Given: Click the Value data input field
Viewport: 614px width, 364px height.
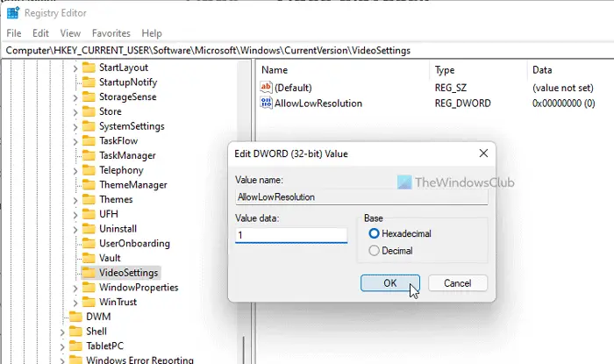Looking at the screenshot, I should (x=291, y=235).
